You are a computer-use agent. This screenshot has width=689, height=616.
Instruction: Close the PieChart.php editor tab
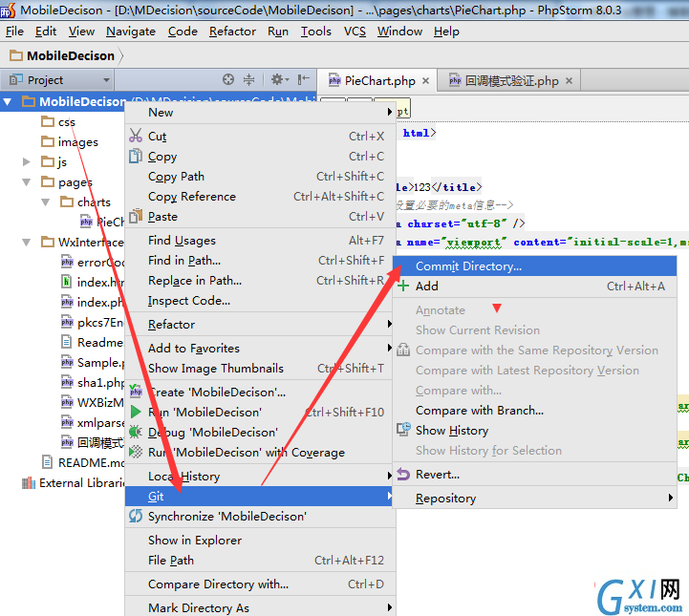point(425,81)
